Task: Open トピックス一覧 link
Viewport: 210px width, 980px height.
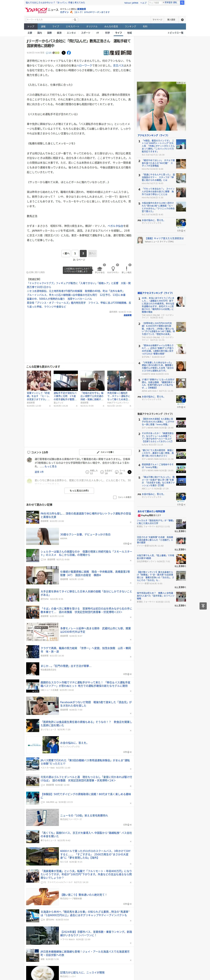Action: pyautogui.click(x=175, y=33)
